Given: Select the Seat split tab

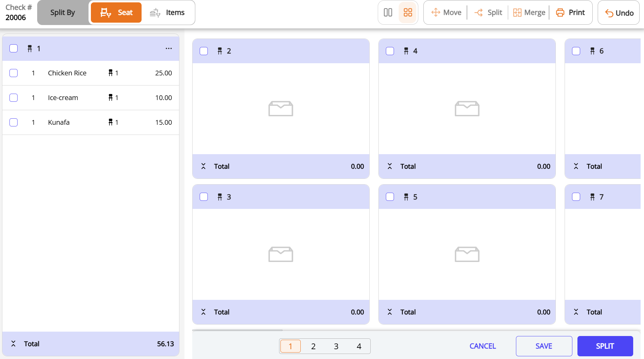Looking at the screenshot, I should [x=116, y=12].
